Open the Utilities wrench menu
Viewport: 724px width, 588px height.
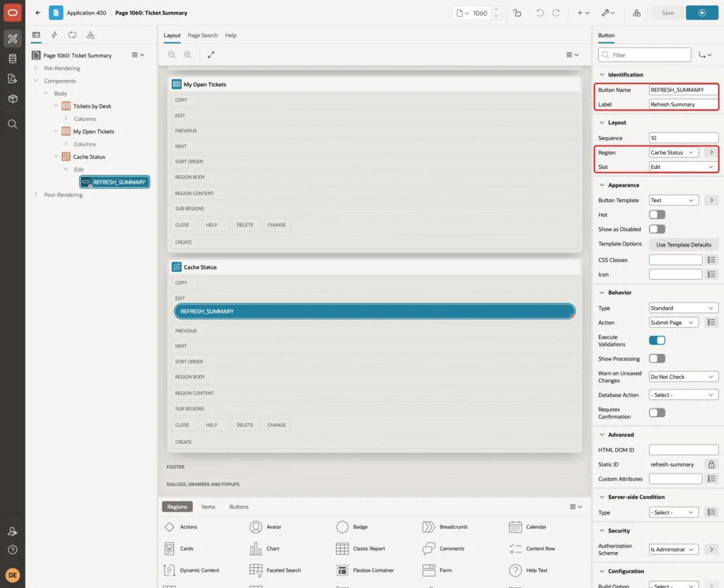point(608,13)
